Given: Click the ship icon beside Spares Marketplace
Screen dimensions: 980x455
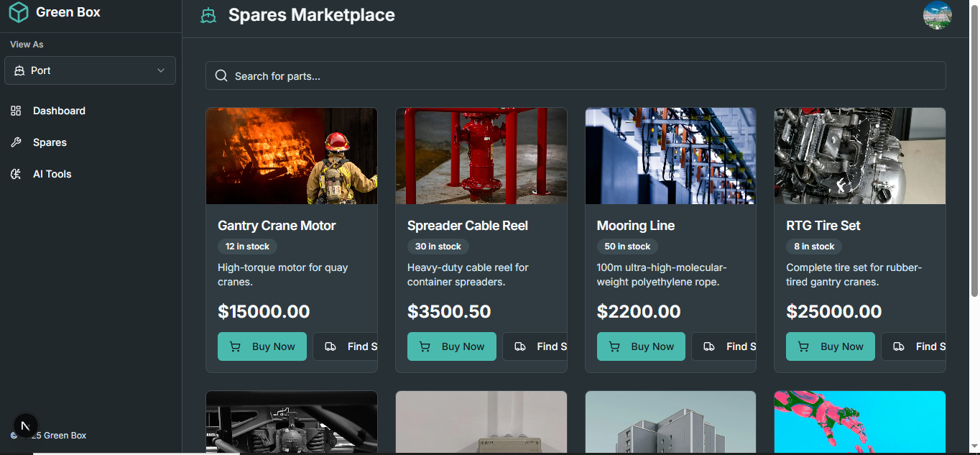Looking at the screenshot, I should coord(208,15).
